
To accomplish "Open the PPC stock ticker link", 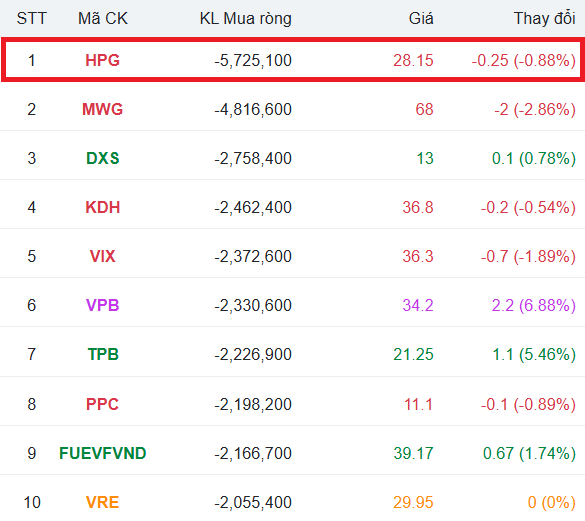I will pyautogui.click(x=103, y=404).
